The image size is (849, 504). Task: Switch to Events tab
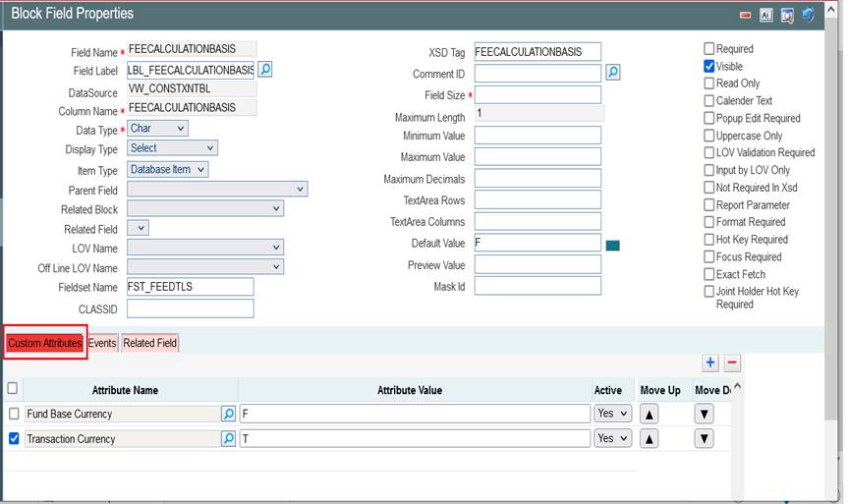tap(102, 343)
